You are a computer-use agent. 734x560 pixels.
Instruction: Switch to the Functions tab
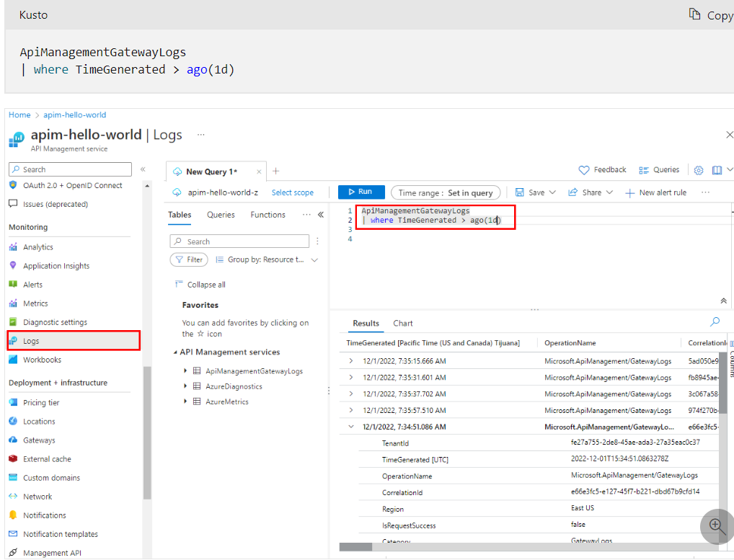[x=267, y=215]
